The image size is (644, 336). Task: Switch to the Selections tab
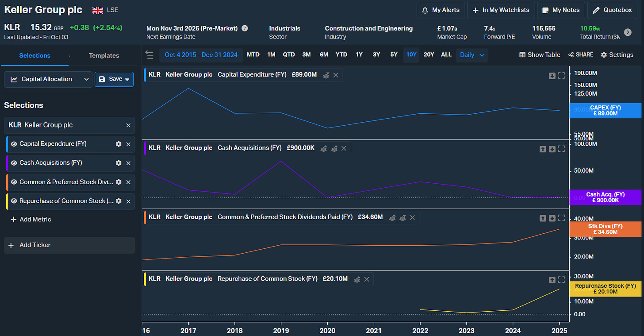[34, 55]
